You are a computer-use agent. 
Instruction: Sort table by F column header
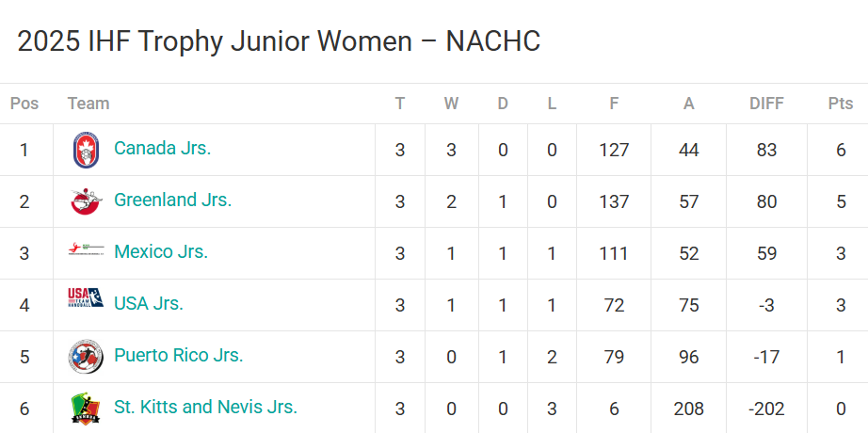pyautogui.click(x=614, y=104)
